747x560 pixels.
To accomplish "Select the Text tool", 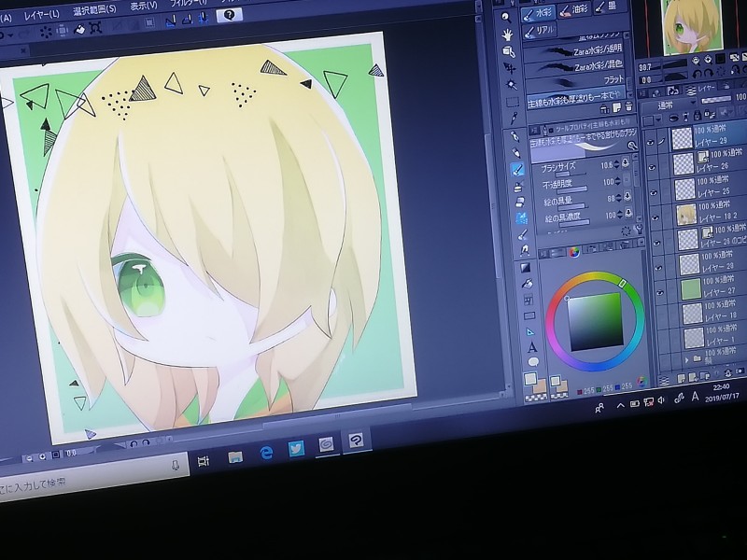I will tap(532, 347).
